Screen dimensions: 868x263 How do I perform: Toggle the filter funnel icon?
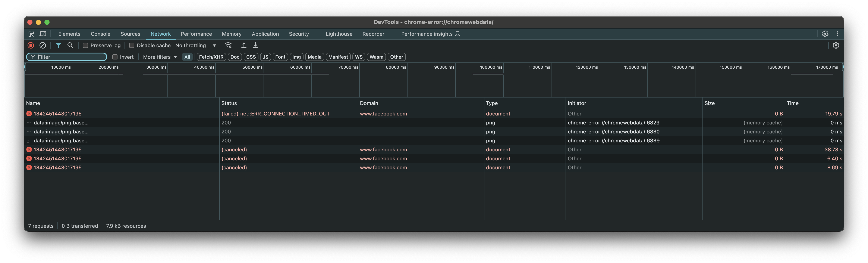pos(58,45)
